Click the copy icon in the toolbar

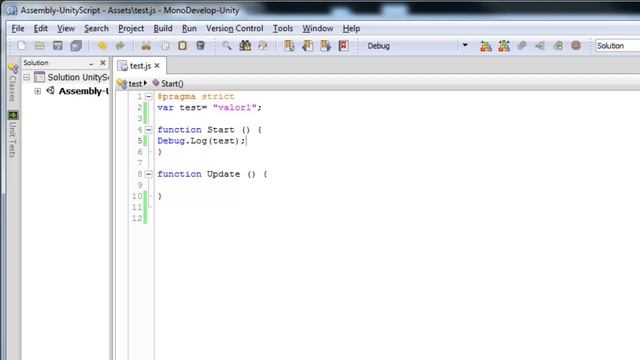tap(164, 46)
